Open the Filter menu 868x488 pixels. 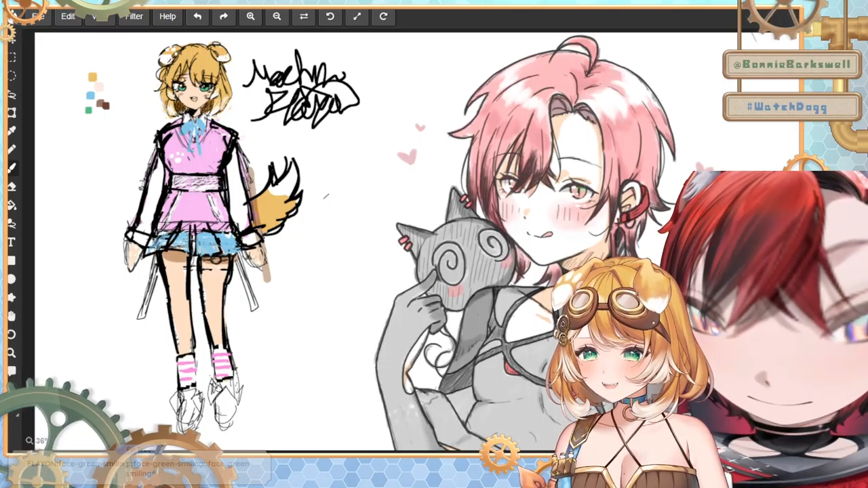134,16
